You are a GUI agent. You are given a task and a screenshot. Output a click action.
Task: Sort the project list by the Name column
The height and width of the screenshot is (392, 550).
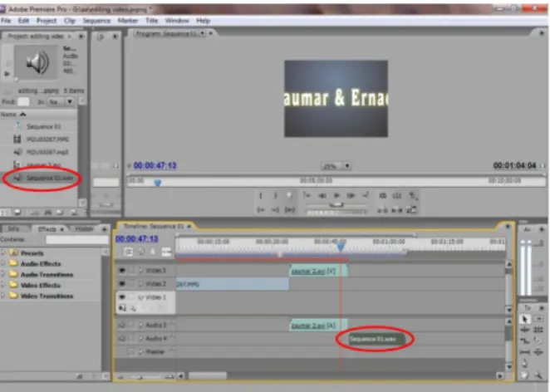13,115
